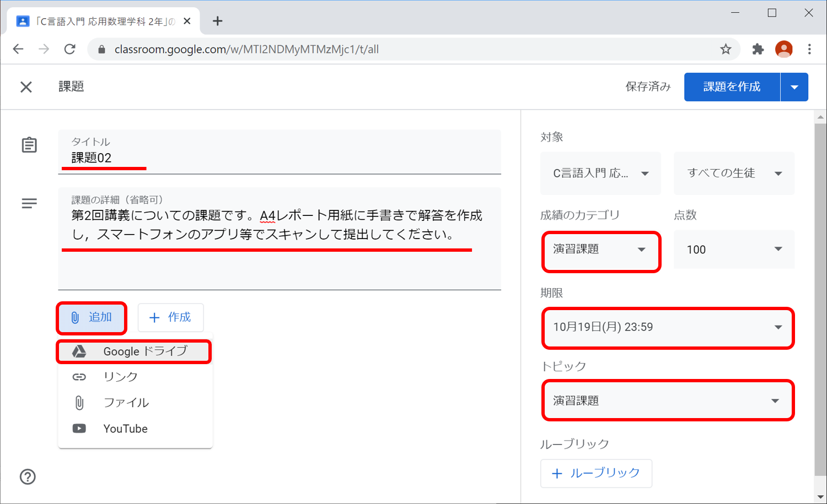Screen dimensions: 827x504
Task: Close the 課題 assignment editor with X
Action: pos(26,87)
